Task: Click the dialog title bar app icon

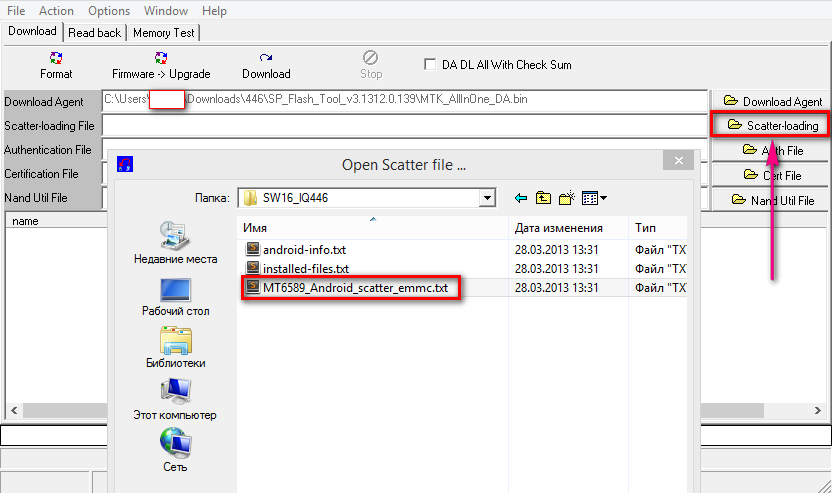Action: pyautogui.click(x=125, y=164)
